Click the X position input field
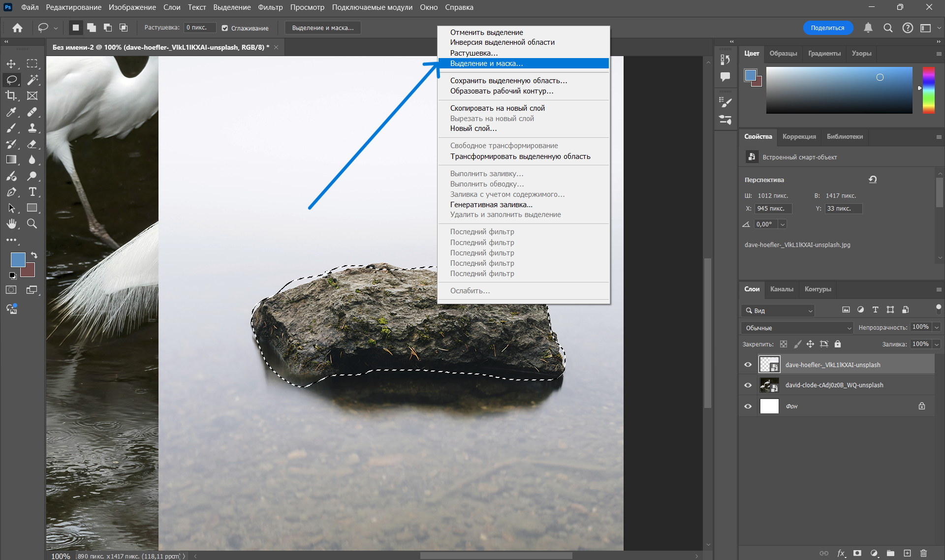The width and height of the screenshot is (945, 560). (773, 209)
